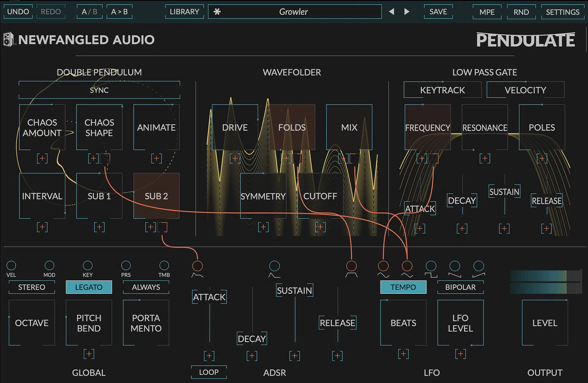The image size is (588, 383).
Task: Add modulation under SUB 1
Action: [x=99, y=227]
